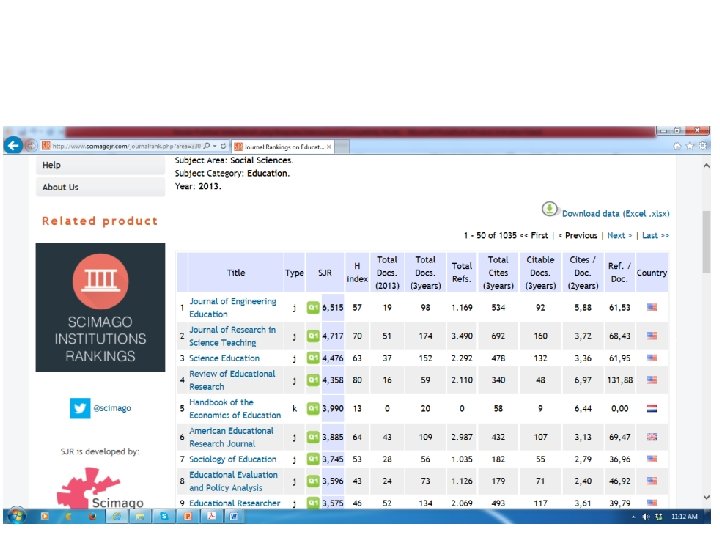
Task: Click the page scroll down arrow
Action: (707, 497)
